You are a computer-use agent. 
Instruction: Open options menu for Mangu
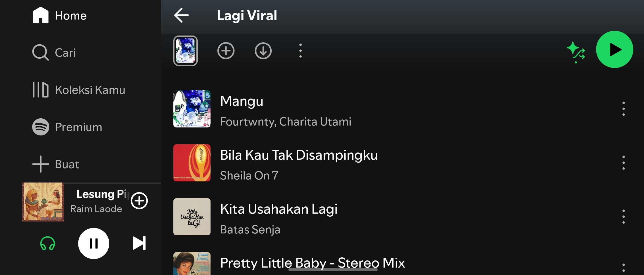click(x=624, y=109)
